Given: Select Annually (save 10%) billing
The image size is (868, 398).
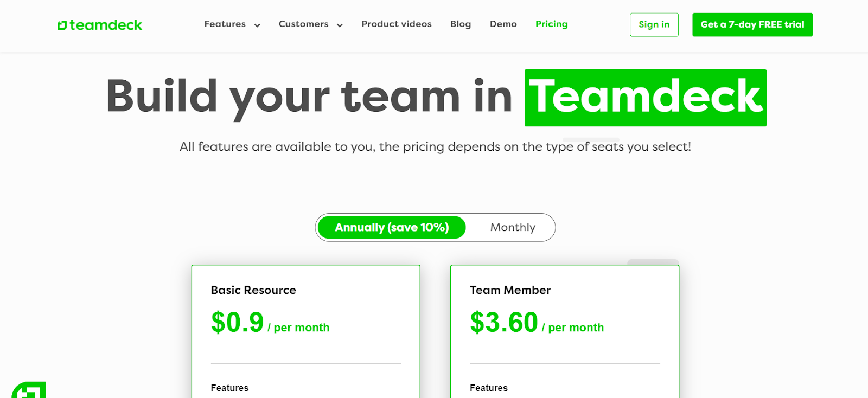Looking at the screenshot, I should [392, 227].
